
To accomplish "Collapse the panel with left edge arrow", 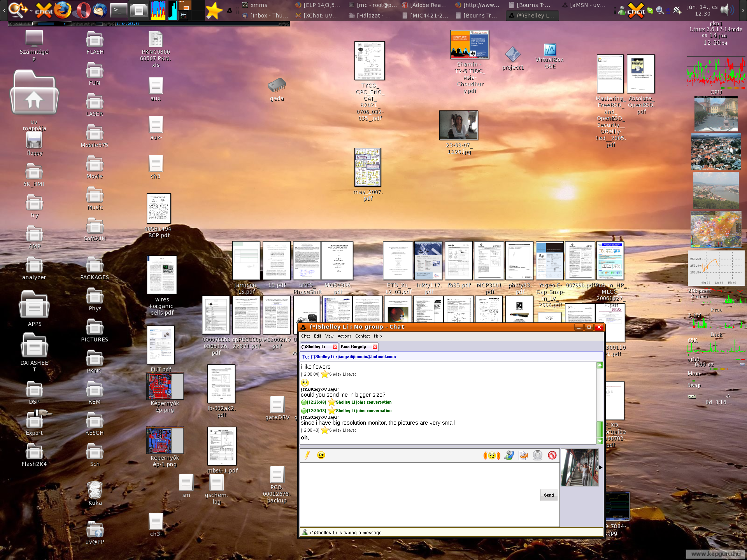I will tap(4, 10).
